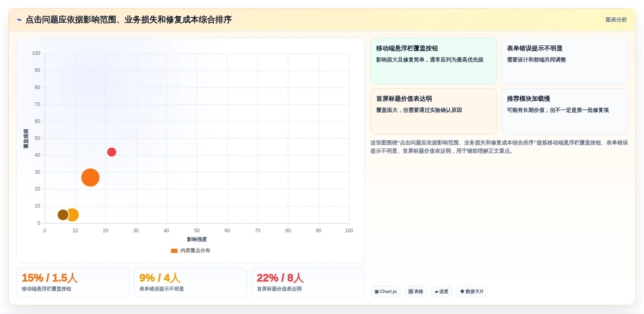Click text 影响面大且修复简单，通常应列为最高优先级
Screen dimensions: 644x314
point(429,60)
